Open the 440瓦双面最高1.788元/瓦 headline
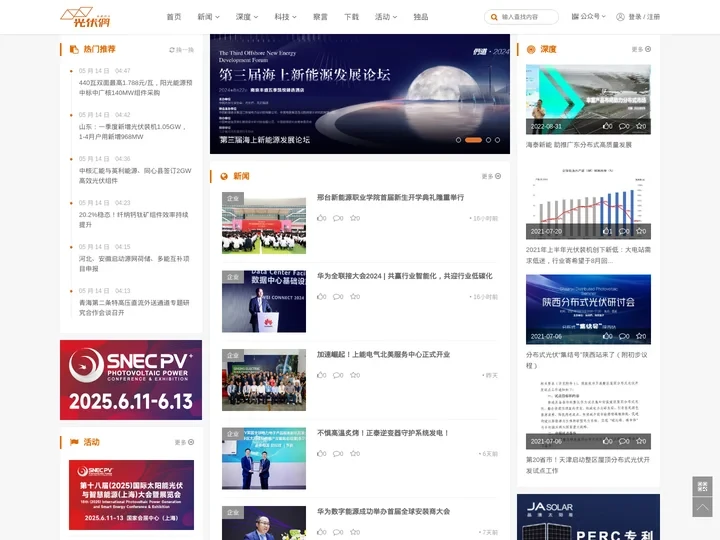The height and width of the screenshot is (540, 720). click(x=135, y=88)
